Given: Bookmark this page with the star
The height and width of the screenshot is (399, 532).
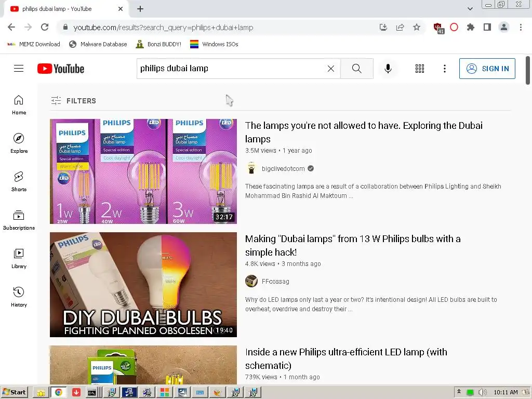Looking at the screenshot, I should point(417,27).
